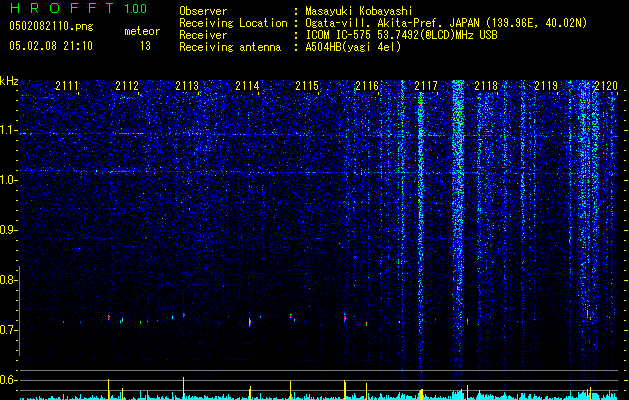Viewport: 629px width, 400px height.
Task: Click the 1.0 kHz axis label
Action: tap(8, 181)
